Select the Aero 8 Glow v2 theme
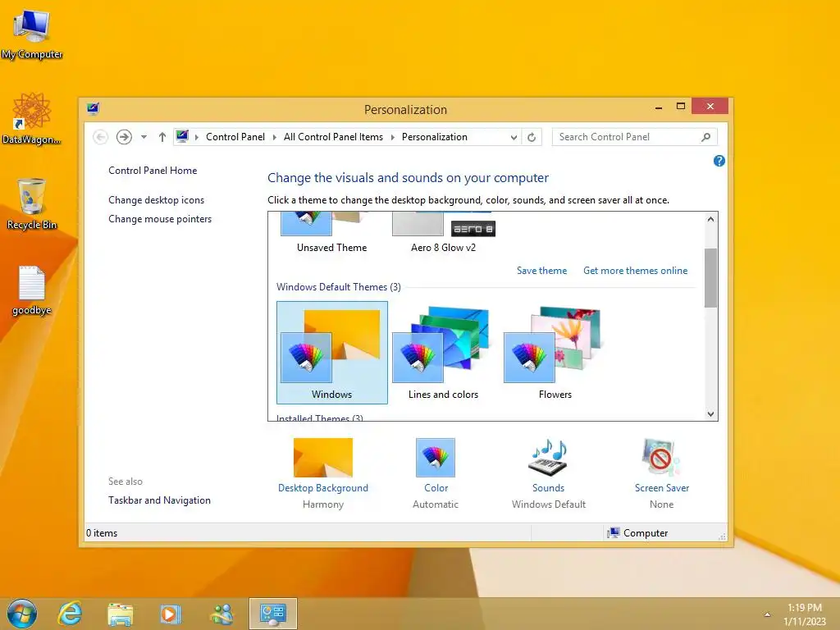Image resolution: width=840 pixels, height=630 pixels. (x=443, y=232)
